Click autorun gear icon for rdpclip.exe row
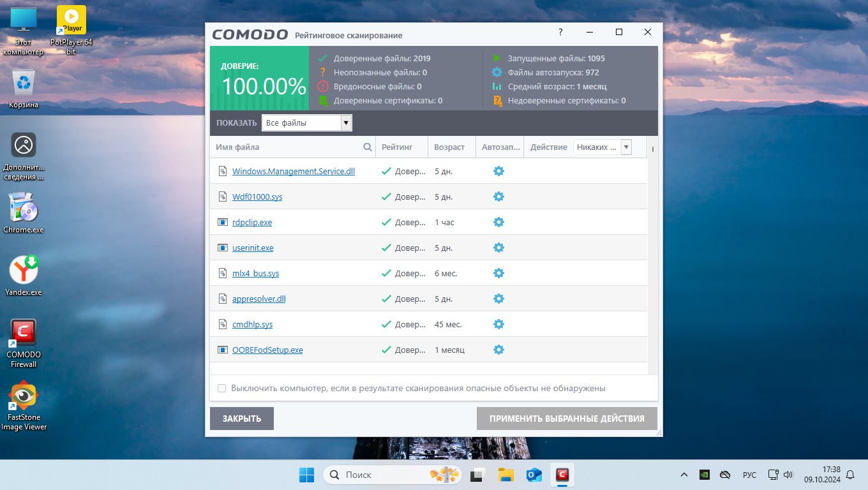The height and width of the screenshot is (490, 868). [498, 222]
